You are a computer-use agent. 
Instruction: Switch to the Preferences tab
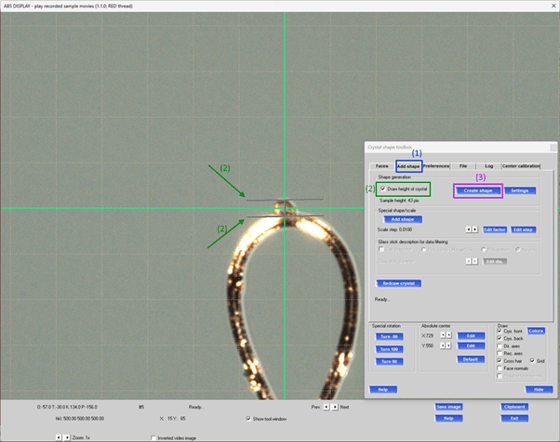pos(436,166)
